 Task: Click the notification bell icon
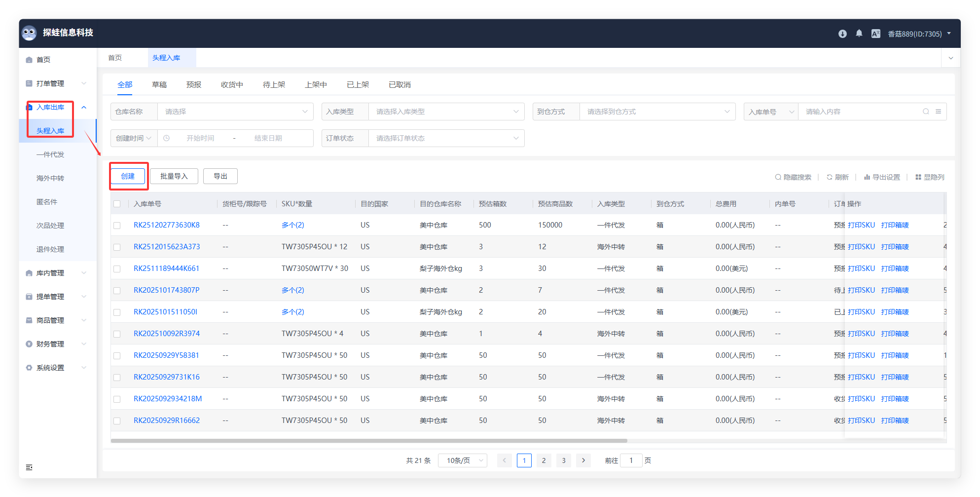(859, 34)
